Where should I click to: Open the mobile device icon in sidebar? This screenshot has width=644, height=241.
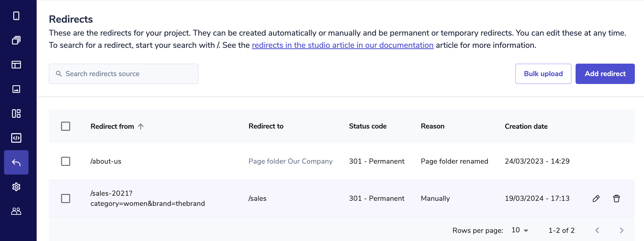click(x=16, y=16)
